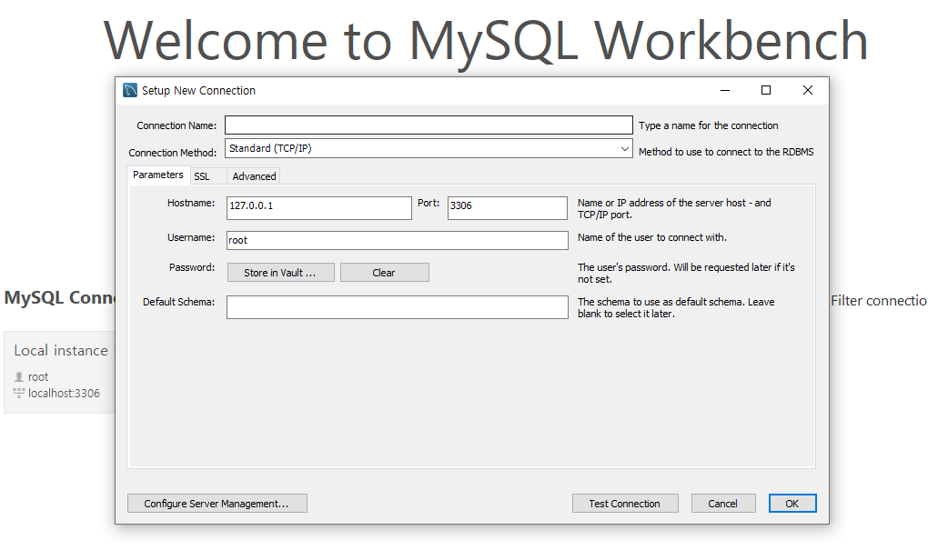The width and height of the screenshot is (928, 560).
Task: Open the Store in Vault password dialog
Action: (x=280, y=272)
